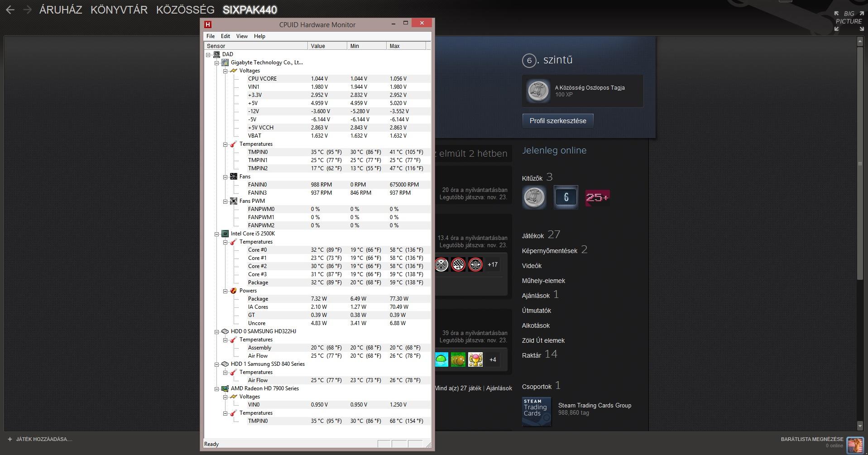The height and width of the screenshot is (455, 868).
Task: Click the level 6 badge icon
Action: 566,197
